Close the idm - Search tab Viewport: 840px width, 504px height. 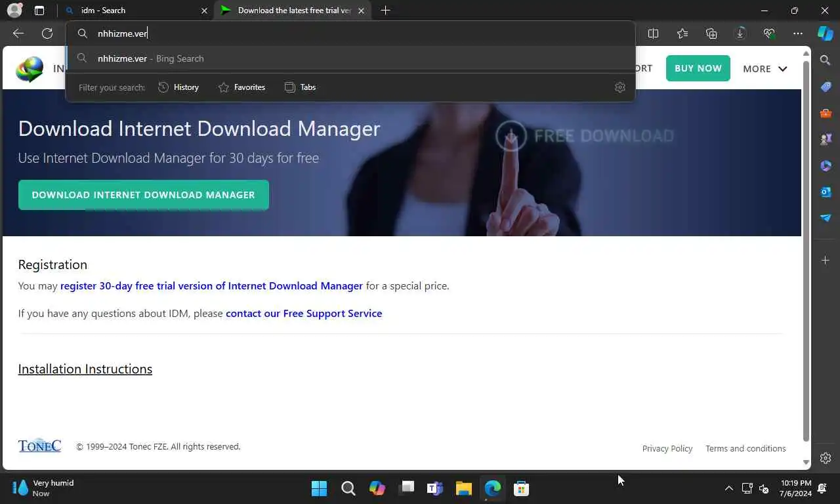pyautogui.click(x=203, y=10)
